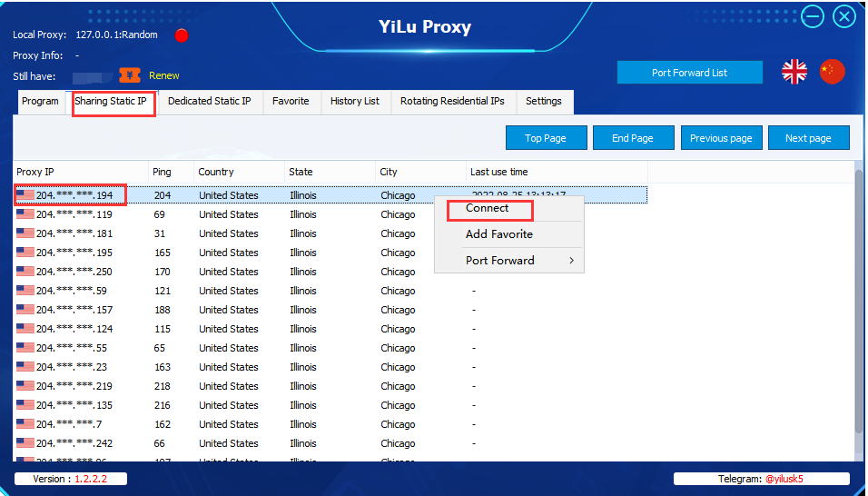This screenshot has width=868, height=496.
Task: Click US flag on 204.***.***.119 row
Action: [25, 214]
